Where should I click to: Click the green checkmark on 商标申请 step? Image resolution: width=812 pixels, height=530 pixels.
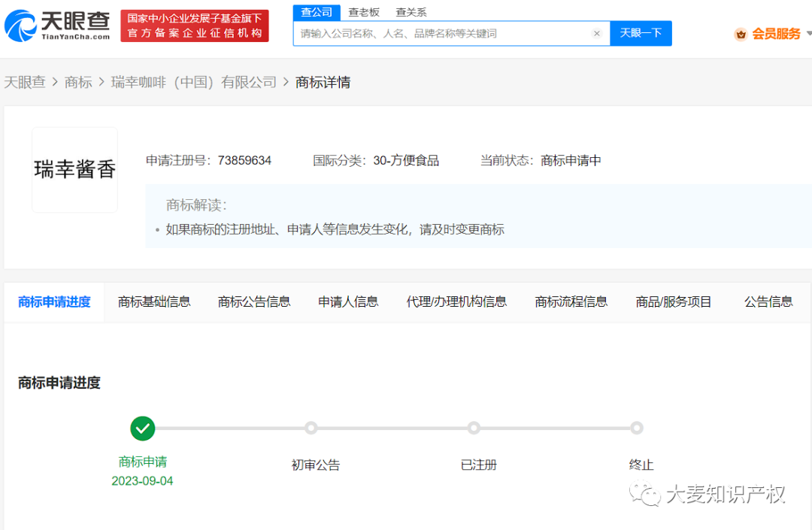pos(143,428)
